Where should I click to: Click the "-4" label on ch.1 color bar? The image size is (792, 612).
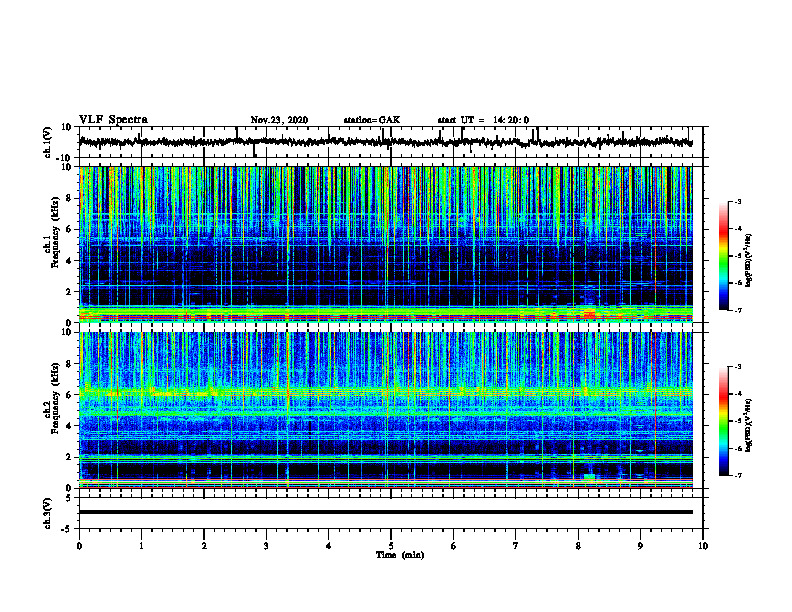click(x=737, y=229)
